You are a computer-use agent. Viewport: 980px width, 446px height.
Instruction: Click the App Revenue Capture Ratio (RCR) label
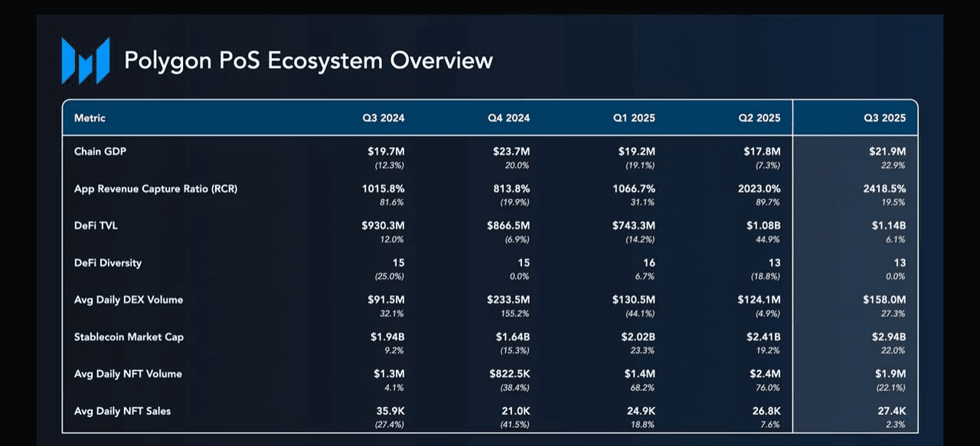(x=155, y=189)
